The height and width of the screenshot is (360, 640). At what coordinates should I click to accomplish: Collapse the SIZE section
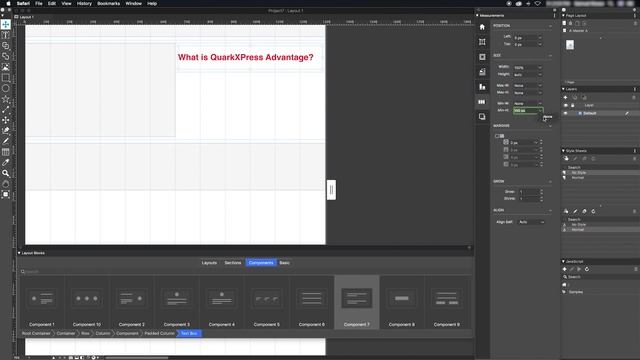[x=550, y=56]
